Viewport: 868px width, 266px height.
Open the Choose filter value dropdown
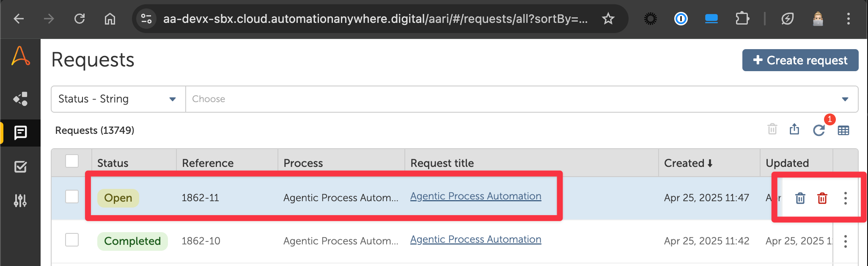point(522,99)
